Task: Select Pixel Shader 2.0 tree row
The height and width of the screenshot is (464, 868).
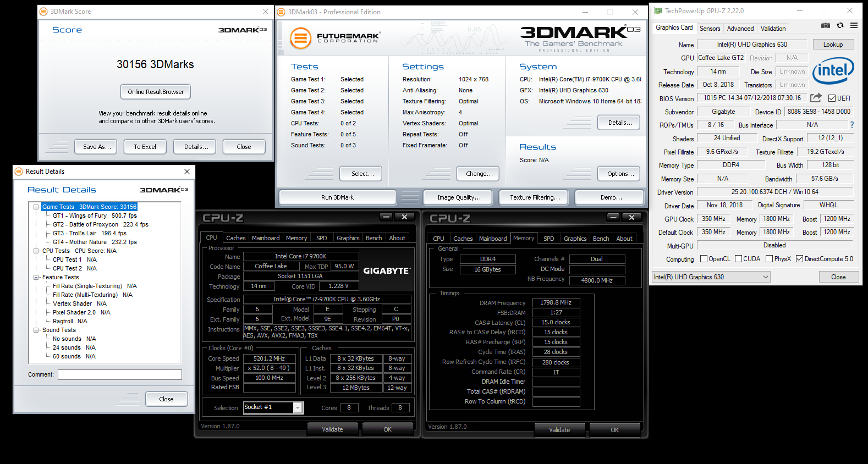Action: point(81,312)
